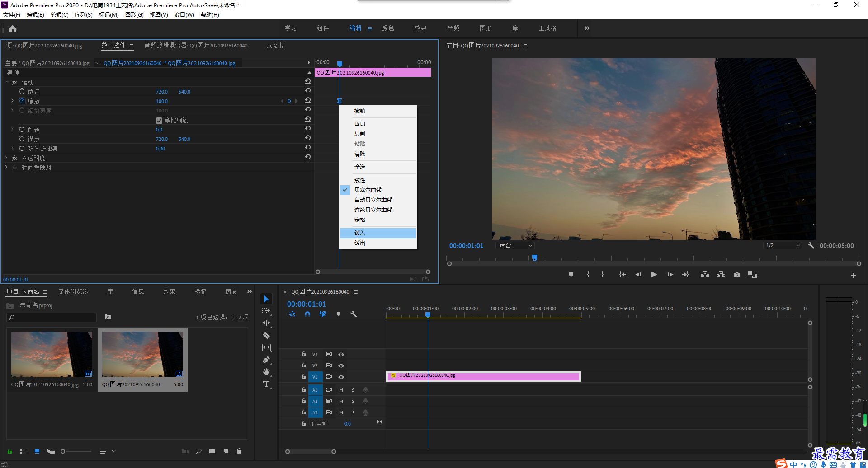Screen dimensions: 868x468
Task: Open the 适合 zoom level dropdown
Action: click(x=515, y=246)
